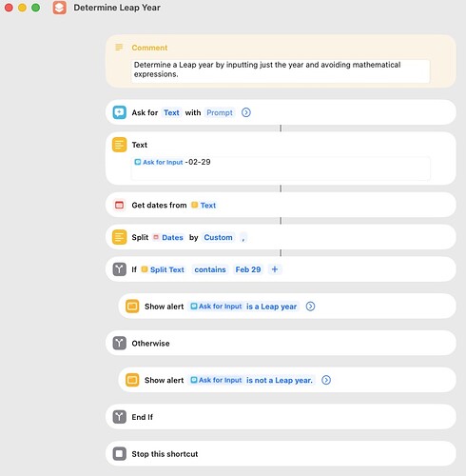Select the Stop this shortcut icon
466x476 pixels.
[120, 454]
